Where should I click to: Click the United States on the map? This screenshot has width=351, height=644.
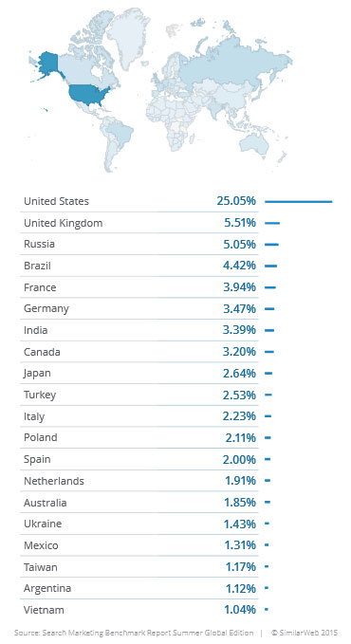click(88, 95)
